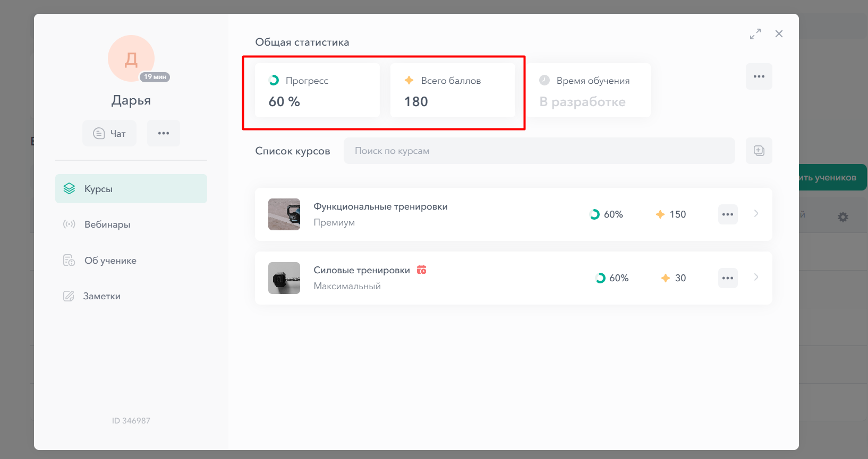Click the 60% progress of Функциональные тренировки

point(607,214)
